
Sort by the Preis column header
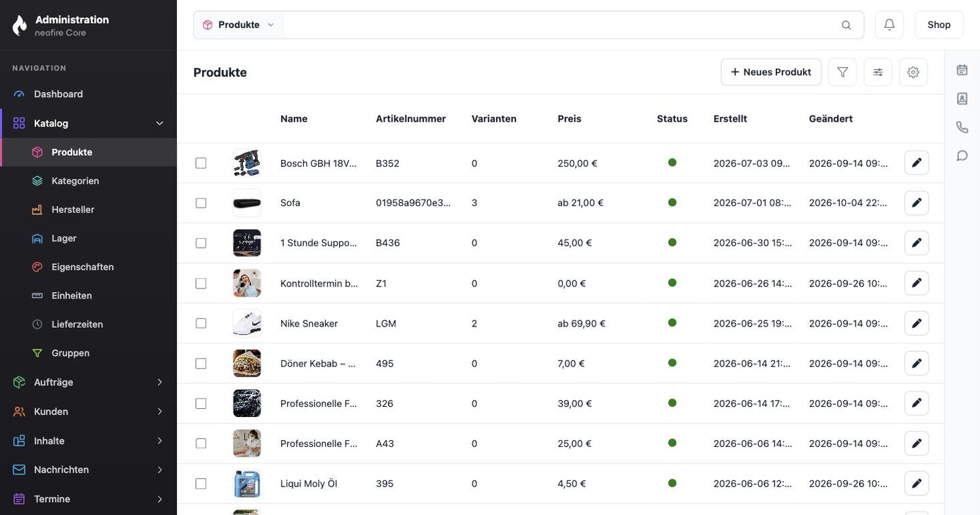pyautogui.click(x=570, y=118)
